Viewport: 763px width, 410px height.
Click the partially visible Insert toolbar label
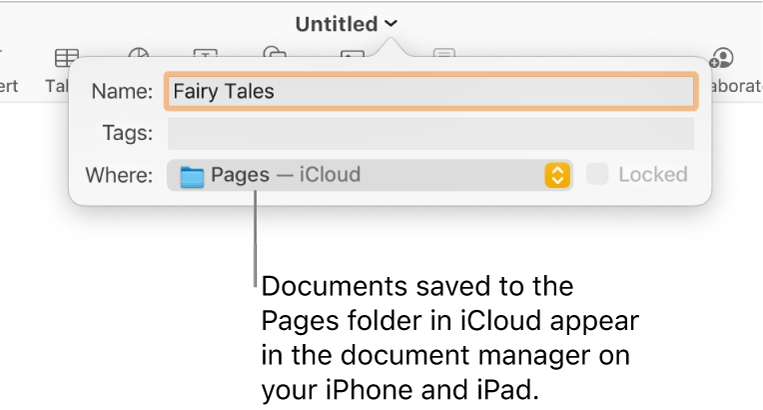8,86
